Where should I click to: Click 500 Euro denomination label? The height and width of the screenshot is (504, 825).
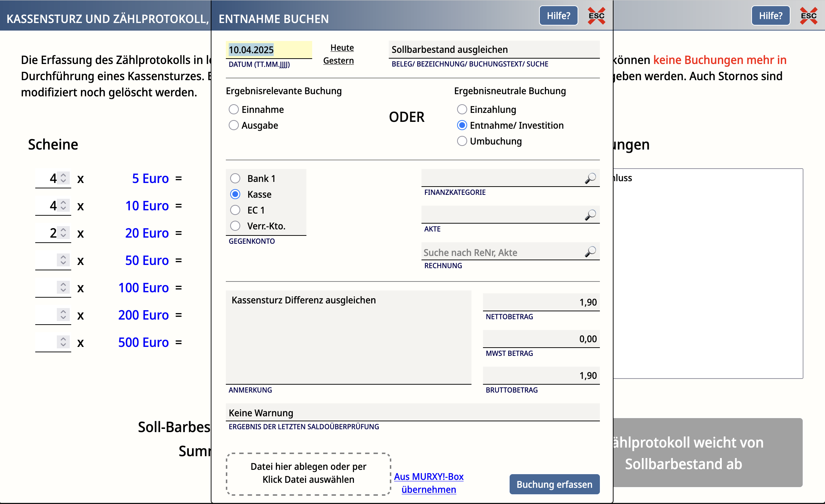143,342
